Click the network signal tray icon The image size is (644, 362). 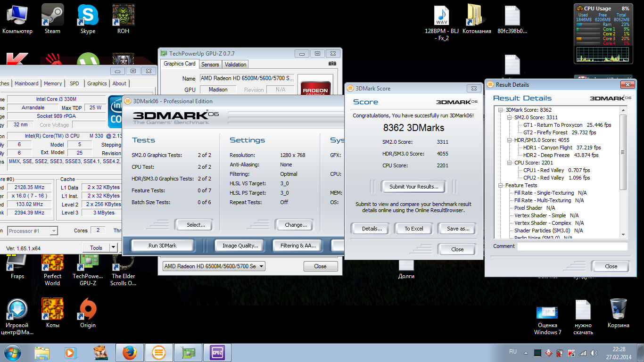(583, 353)
